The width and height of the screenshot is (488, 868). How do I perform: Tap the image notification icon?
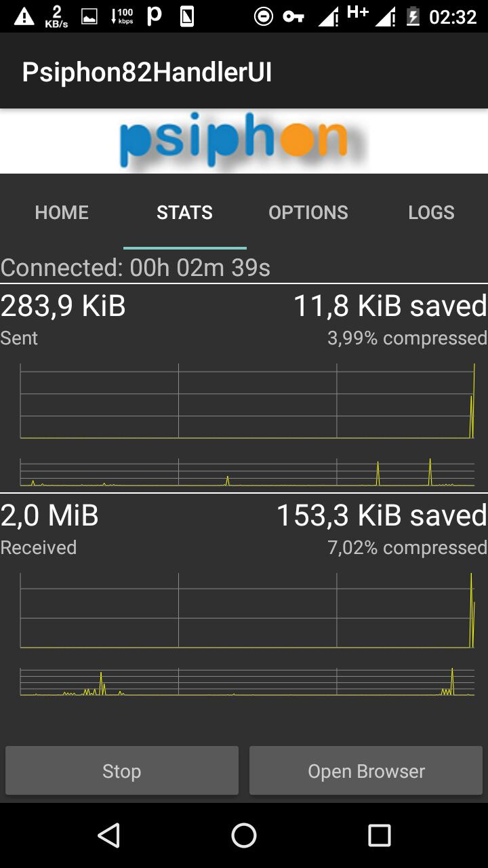[89, 17]
